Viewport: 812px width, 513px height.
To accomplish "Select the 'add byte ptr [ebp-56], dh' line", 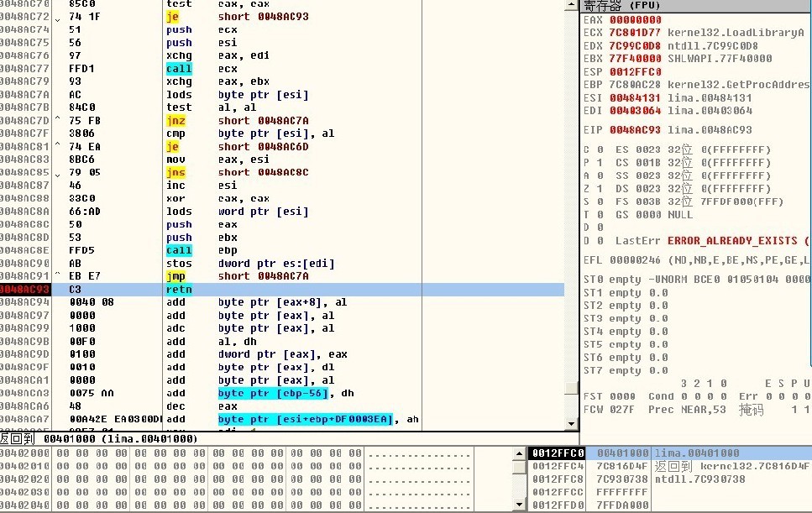I will tap(260, 394).
